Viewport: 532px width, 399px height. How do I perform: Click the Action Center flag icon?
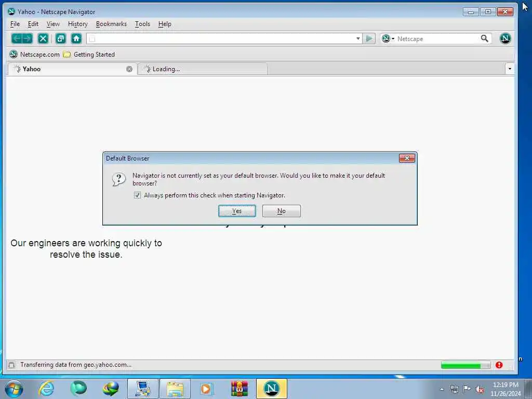[x=467, y=389]
